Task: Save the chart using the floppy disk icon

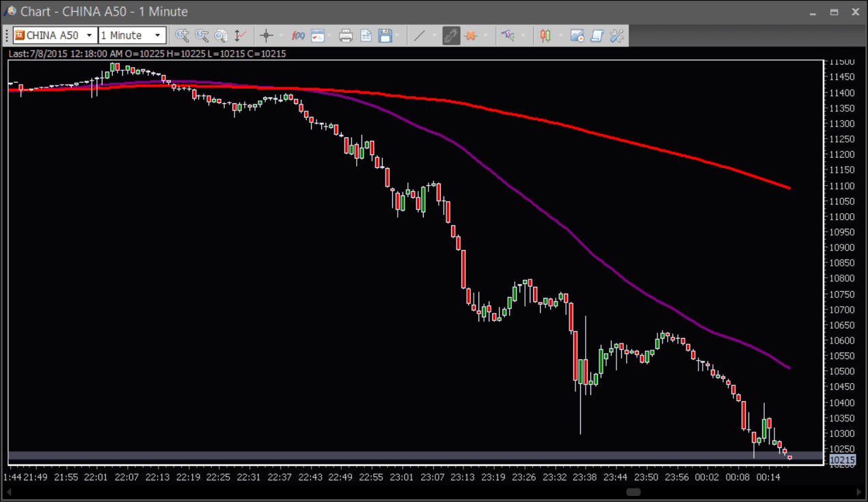Action: click(x=385, y=36)
